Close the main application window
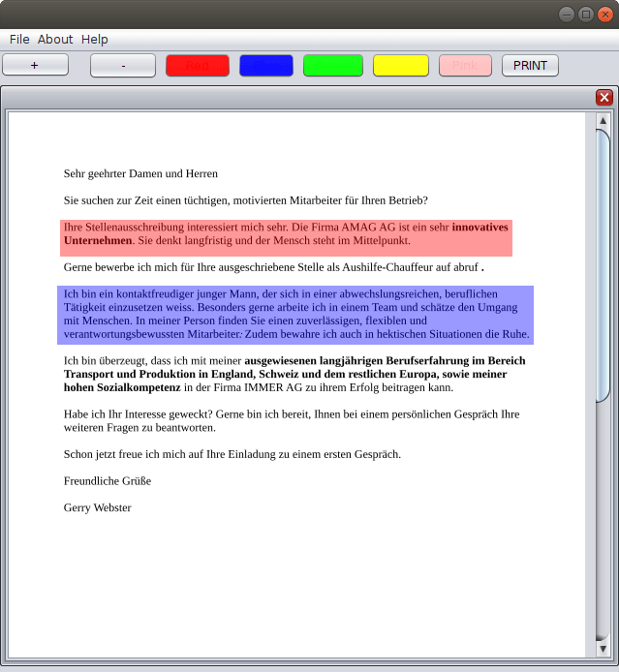 [605, 15]
